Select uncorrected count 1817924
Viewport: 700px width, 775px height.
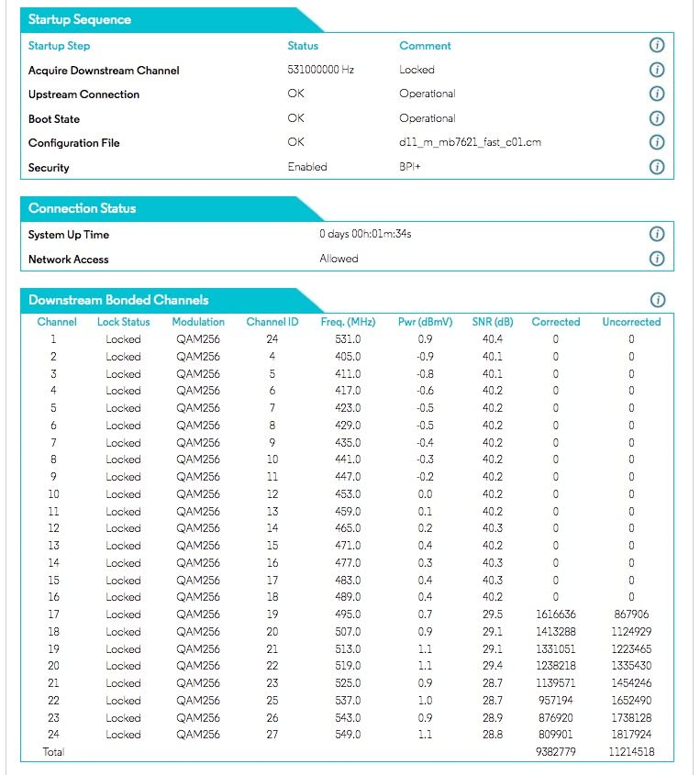click(631, 734)
